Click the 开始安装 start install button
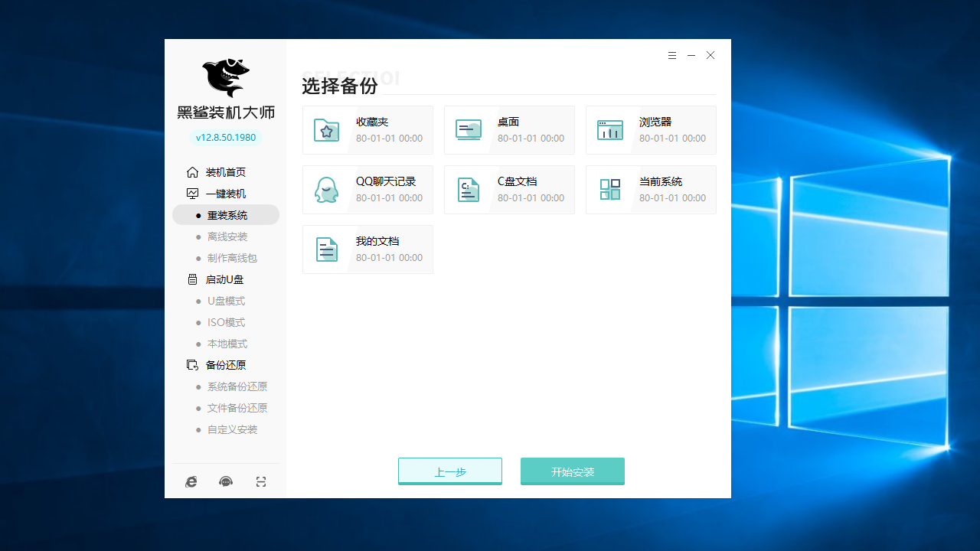 (x=573, y=471)
